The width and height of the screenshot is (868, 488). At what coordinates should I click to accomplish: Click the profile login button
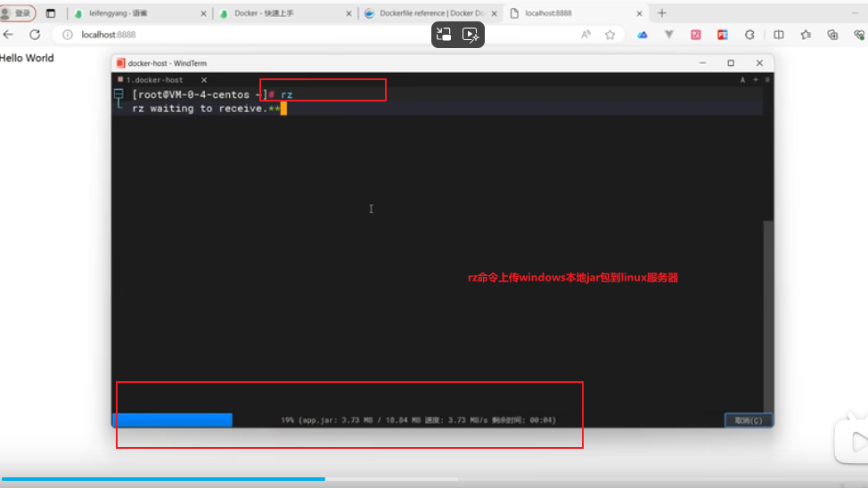pyautogui.click(x=17, y=12)
